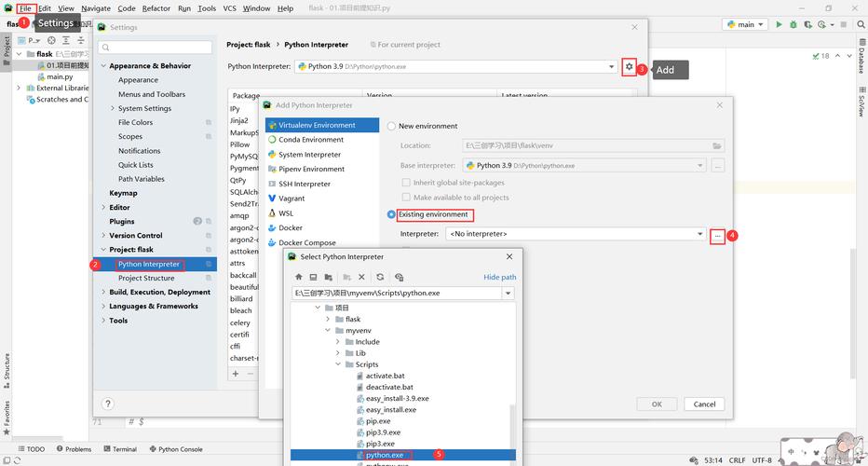Click the add package plus button

click(x=236, y=374)
